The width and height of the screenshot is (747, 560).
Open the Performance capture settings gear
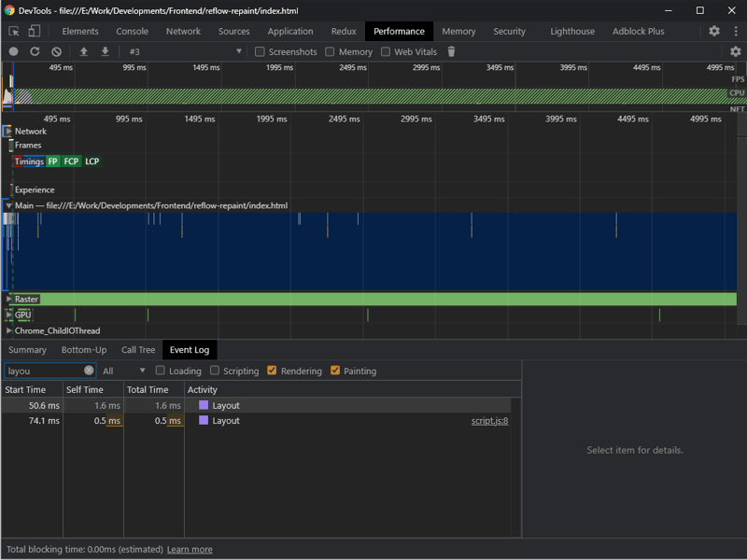pos(736,51)
